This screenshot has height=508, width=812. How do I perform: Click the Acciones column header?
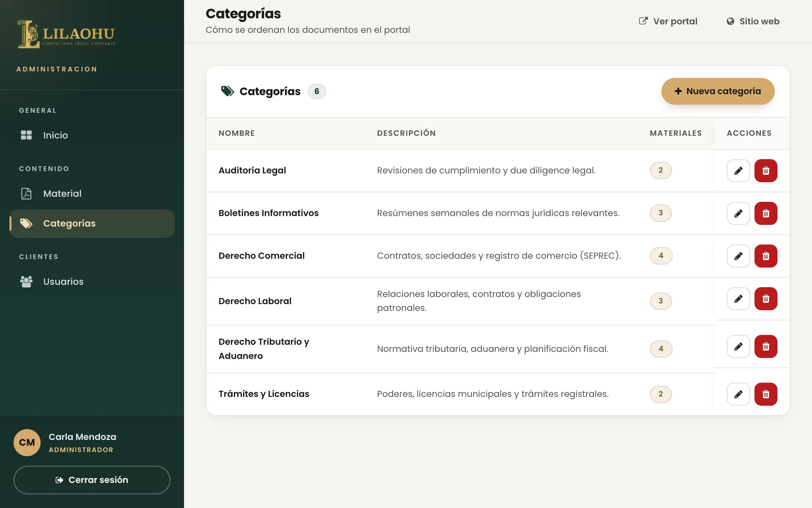pos(749,133)
